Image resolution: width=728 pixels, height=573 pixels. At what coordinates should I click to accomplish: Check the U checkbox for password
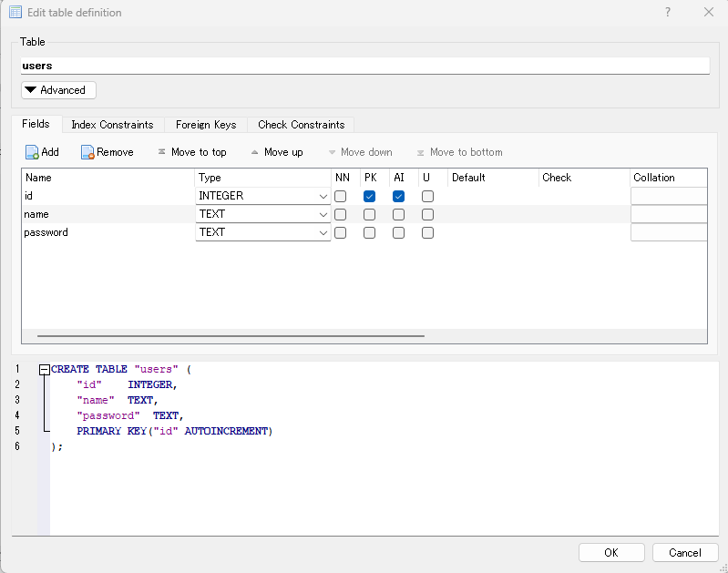427,232
